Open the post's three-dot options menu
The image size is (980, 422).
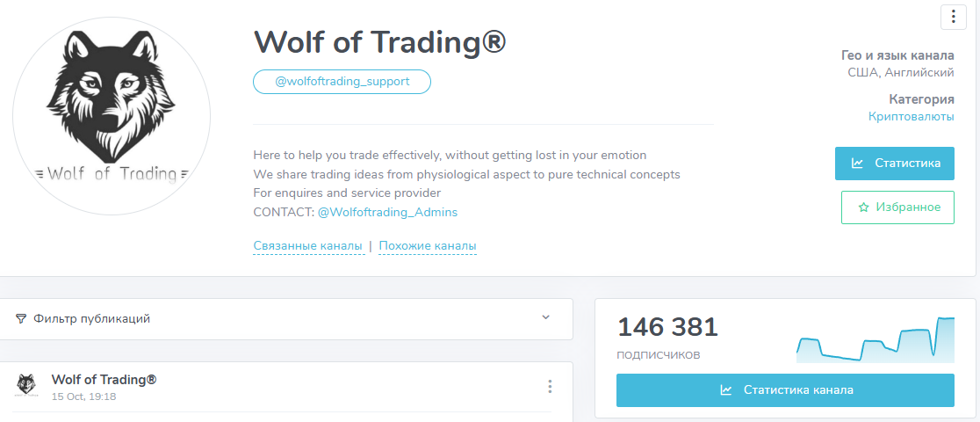(x=550, y=387)
